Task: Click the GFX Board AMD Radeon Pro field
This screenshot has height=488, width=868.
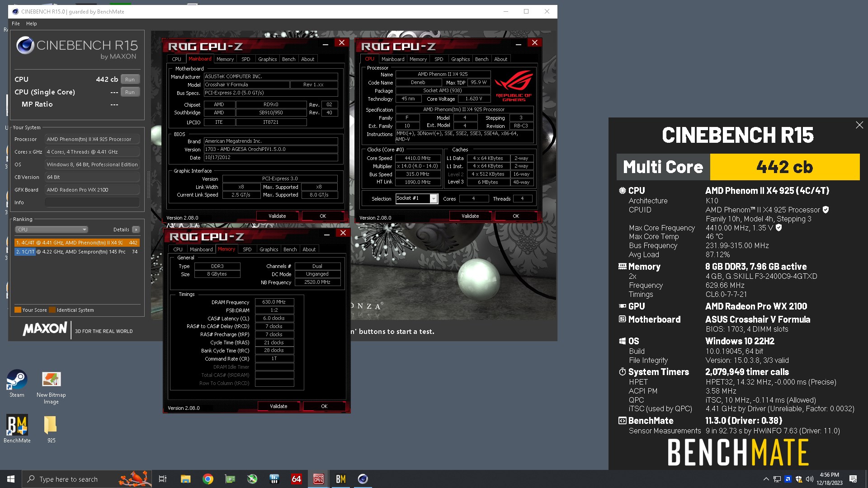Action: [92, 190]
